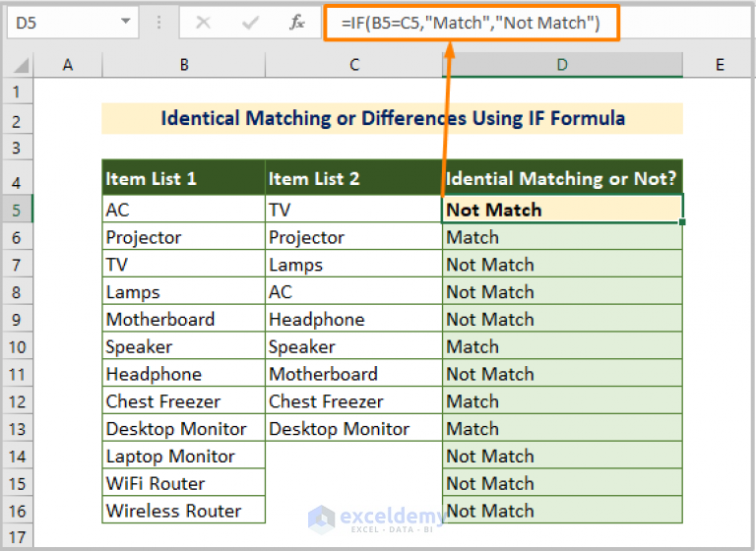Select cell C5 containing "TV"
This screenshot has width=756, height=551.
click(x=354, y=210)
